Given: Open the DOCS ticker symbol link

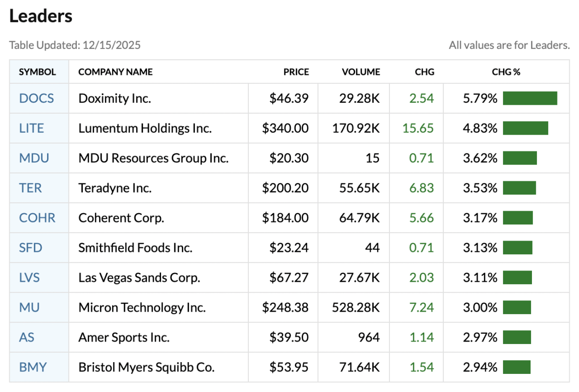Looking at the screenshot, I should 36,98.
